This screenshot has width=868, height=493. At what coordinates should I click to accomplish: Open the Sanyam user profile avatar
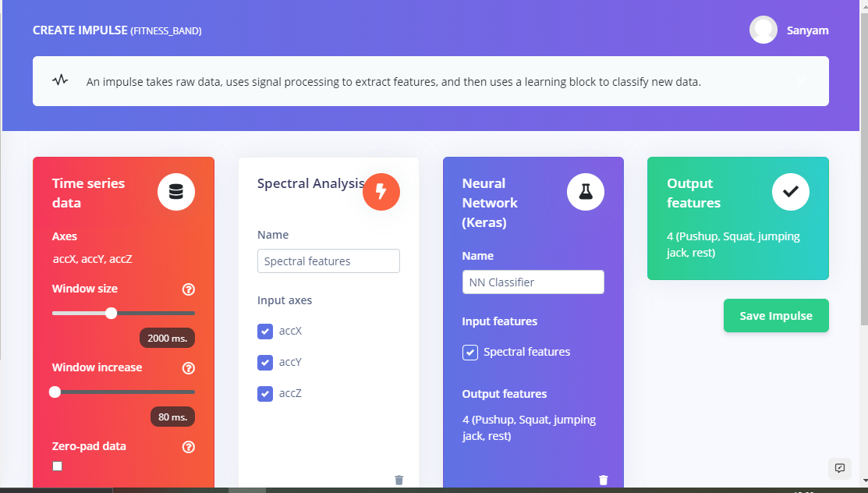[x=763, y=30]
